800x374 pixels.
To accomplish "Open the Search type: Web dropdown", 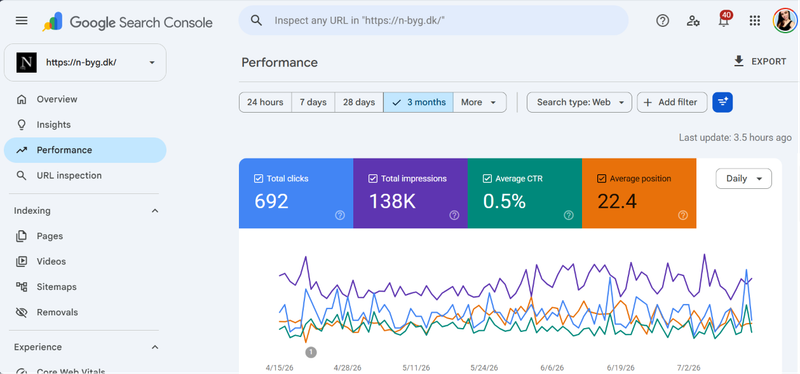I will click(579, 102).
